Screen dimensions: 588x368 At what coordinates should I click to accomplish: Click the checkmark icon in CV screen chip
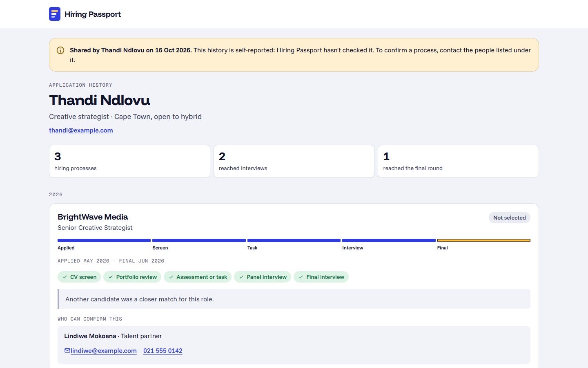65,277
